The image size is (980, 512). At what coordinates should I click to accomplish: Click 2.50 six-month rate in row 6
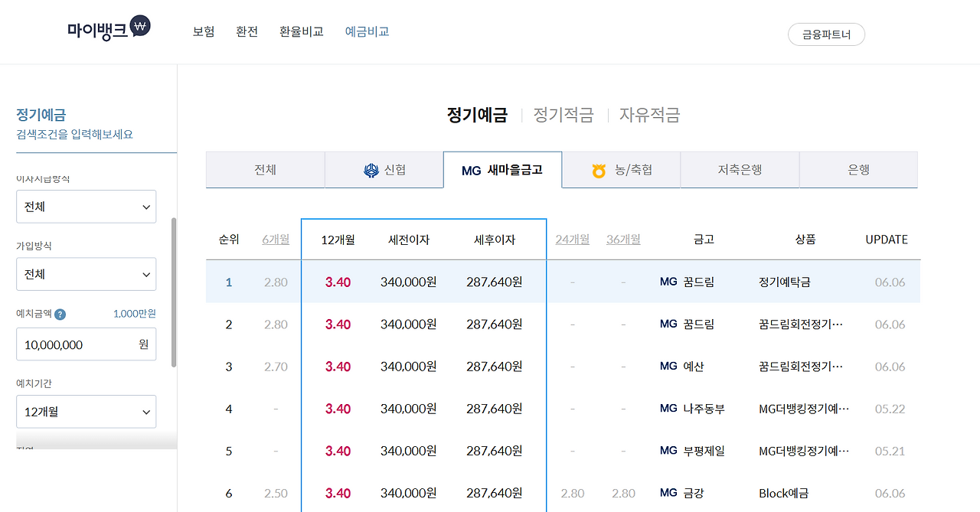pos(276,493)
